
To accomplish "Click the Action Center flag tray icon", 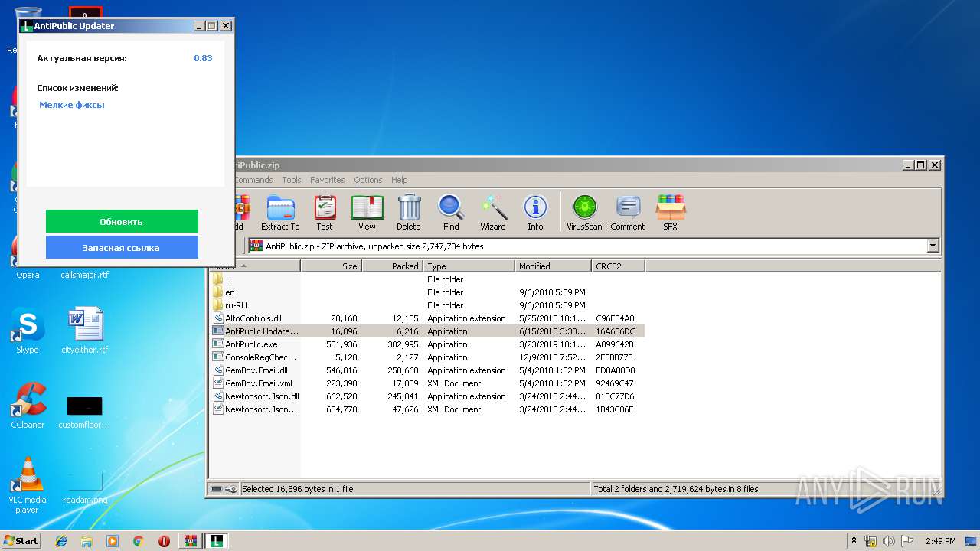I will click(907, 541).
